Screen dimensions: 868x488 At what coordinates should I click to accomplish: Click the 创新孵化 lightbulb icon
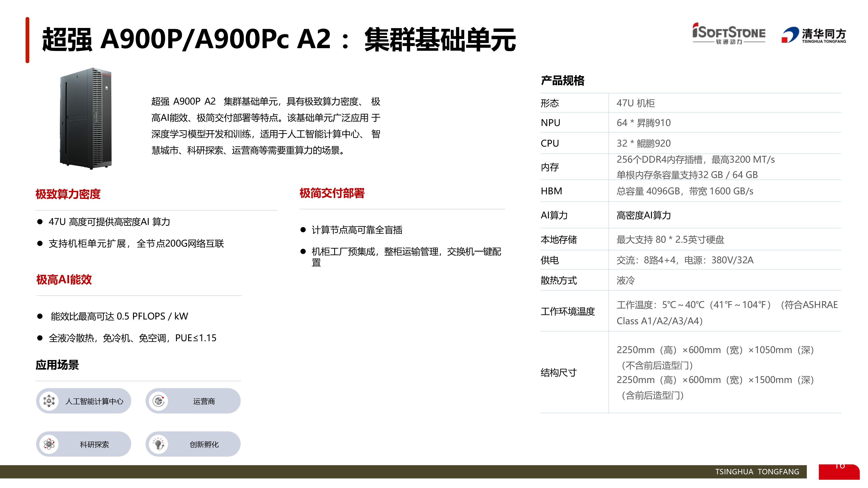[x=159, y=444]
